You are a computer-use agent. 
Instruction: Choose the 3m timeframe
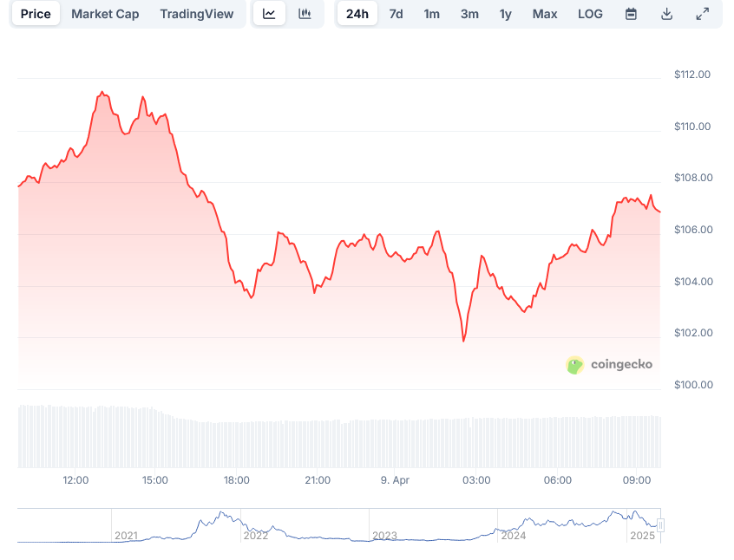click(x=469, y=14)
